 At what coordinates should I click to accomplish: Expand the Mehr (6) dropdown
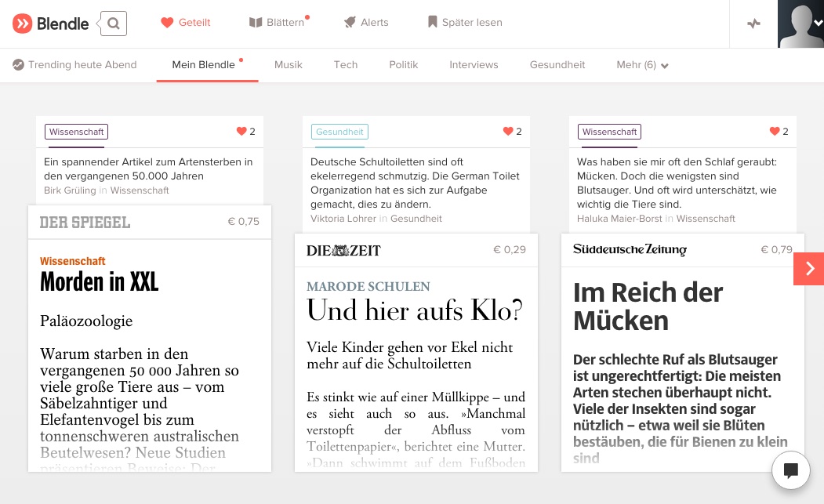click(642, 65)
